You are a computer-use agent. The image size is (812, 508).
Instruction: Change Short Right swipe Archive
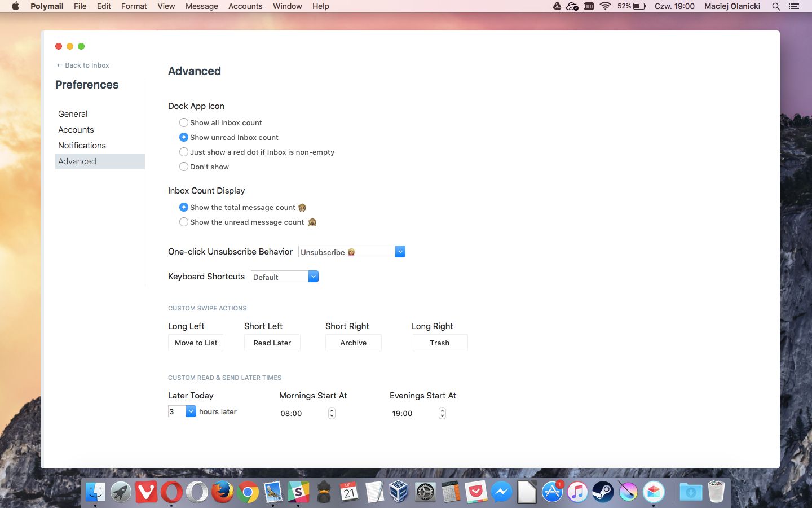pos(354,343)
